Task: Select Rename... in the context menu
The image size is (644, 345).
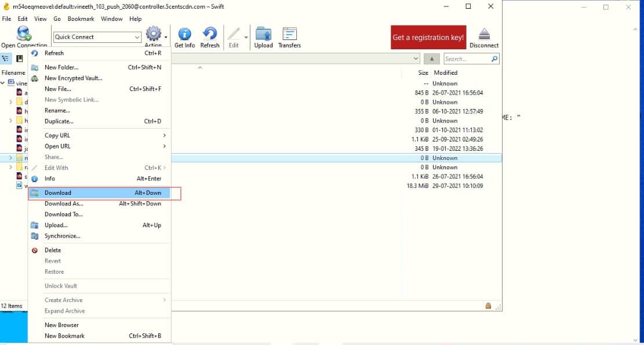Action: click(x=99, y=111)
